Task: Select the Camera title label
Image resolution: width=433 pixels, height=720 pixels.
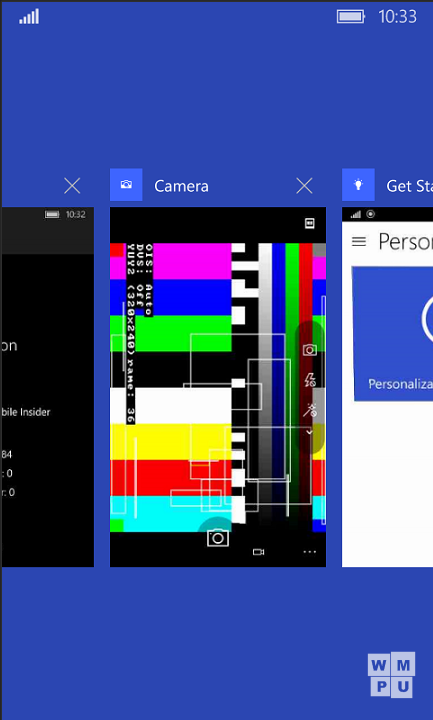Action: pos(181,186)
